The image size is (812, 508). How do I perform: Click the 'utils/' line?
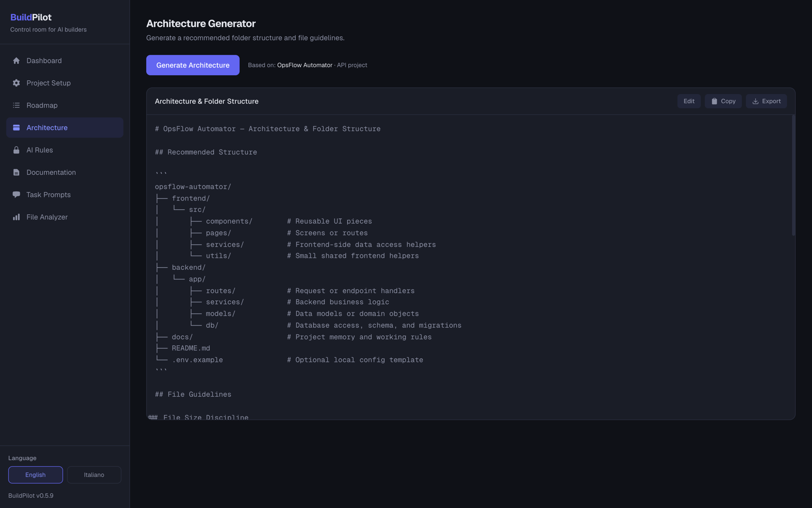coord(218,256)
